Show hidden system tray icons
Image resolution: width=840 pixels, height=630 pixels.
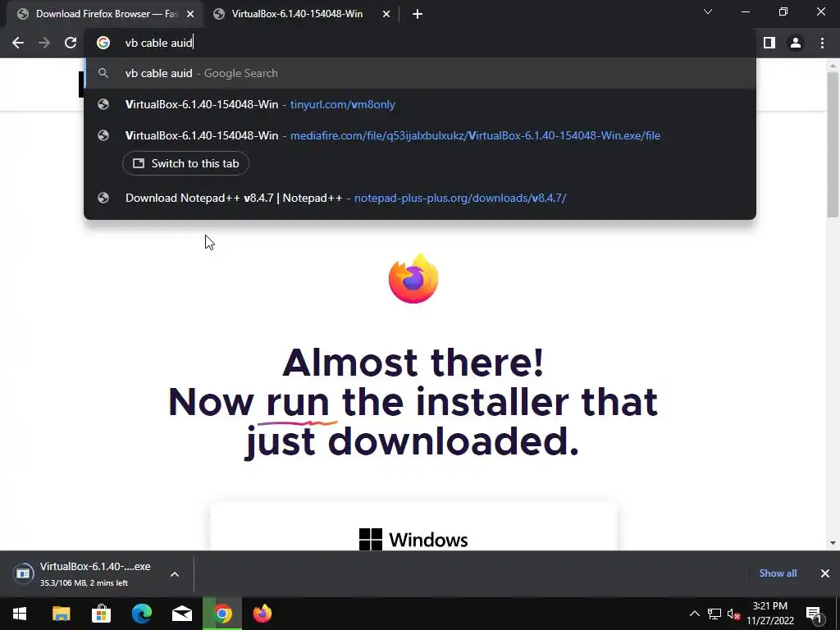pyautogui.click(x=694, y=614)
